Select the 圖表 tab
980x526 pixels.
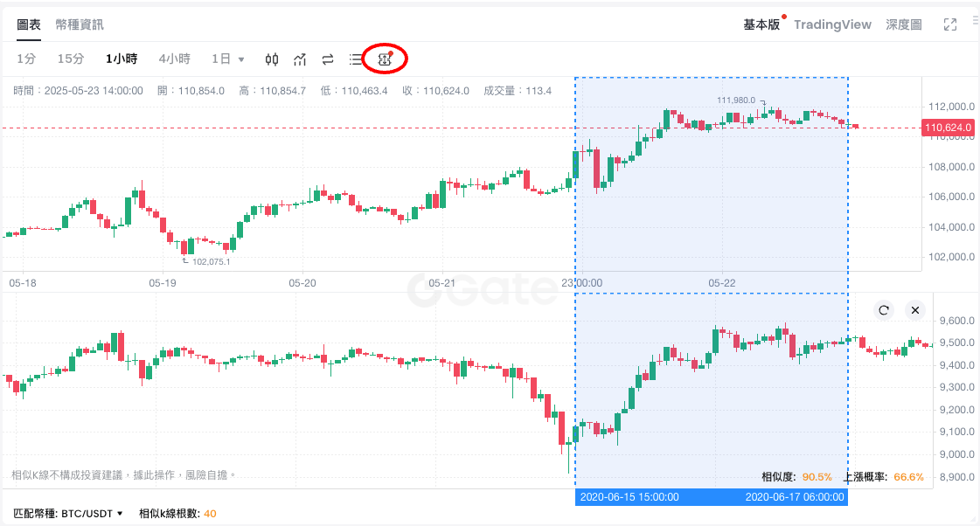(29, 24)
